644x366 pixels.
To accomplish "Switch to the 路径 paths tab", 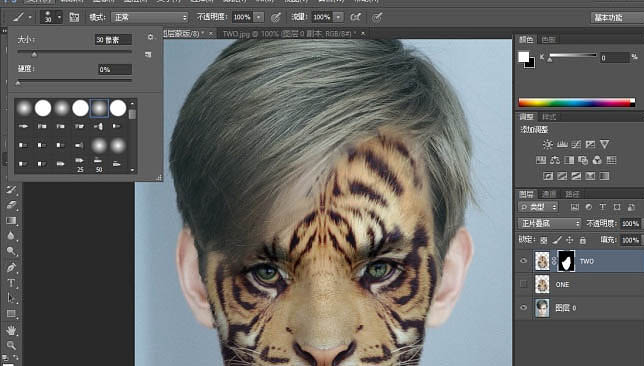I will click(x=572, y=194).
